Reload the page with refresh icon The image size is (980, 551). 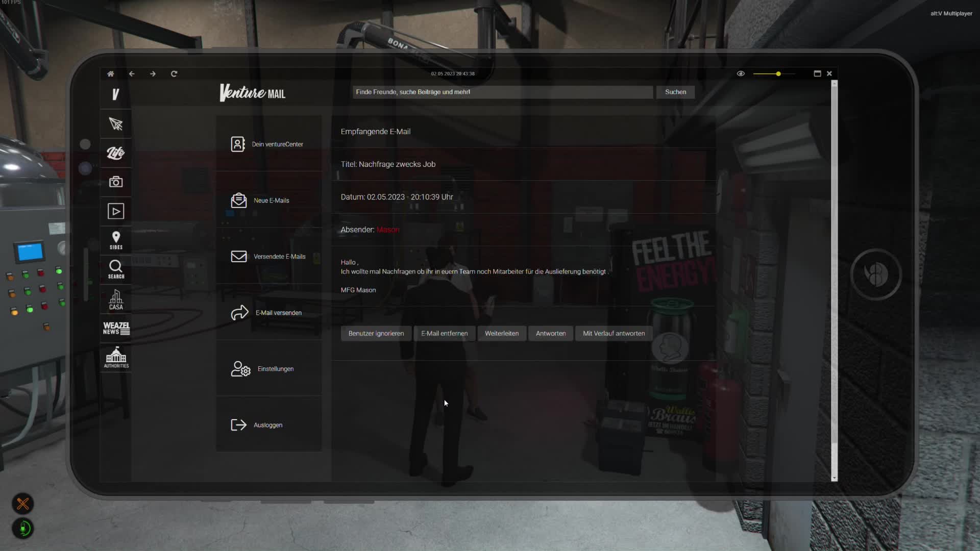pyautogui.click(x=174, y=74)
